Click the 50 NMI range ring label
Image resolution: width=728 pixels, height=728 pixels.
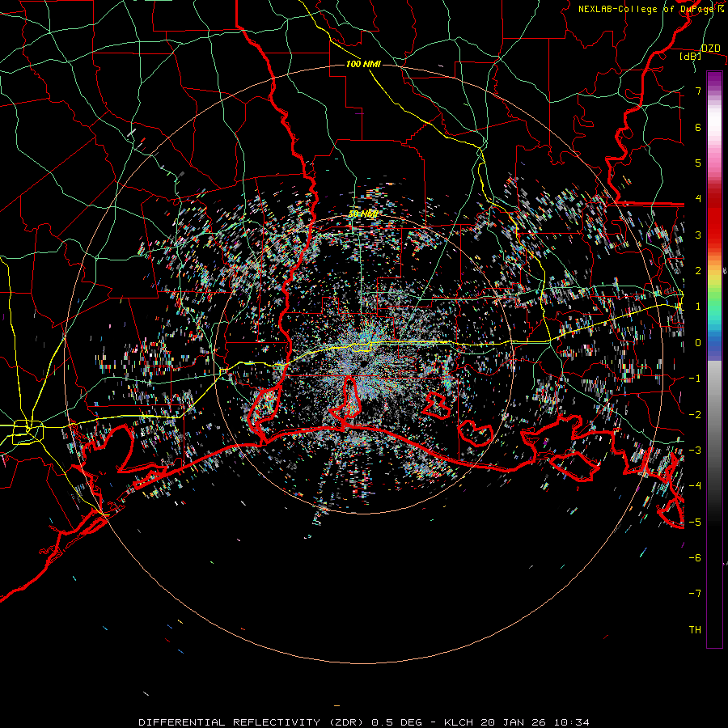[x=363, y=214]
